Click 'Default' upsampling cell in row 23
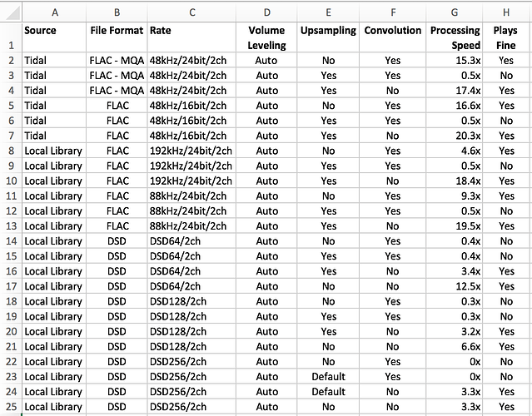The height and width of the screenshot is (416, 532). 328,376
